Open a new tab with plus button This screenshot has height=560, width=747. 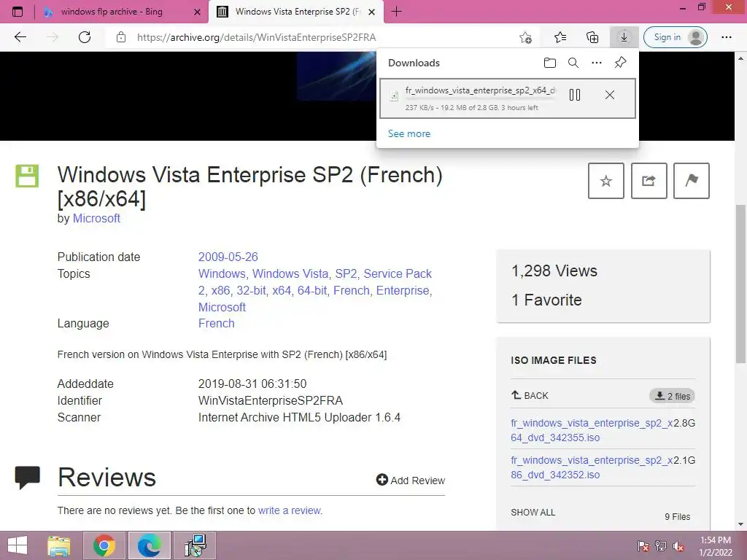click(396, 12)
